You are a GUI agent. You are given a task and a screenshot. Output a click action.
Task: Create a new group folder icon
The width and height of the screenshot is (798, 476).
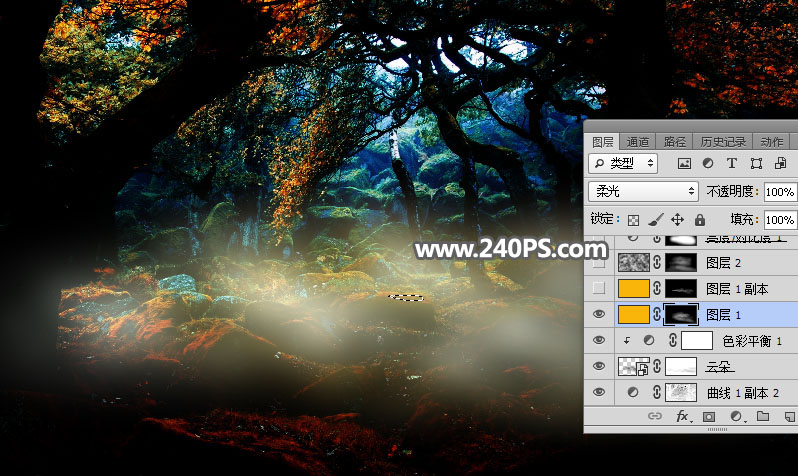pyautogui.click(x=763, y=416)
